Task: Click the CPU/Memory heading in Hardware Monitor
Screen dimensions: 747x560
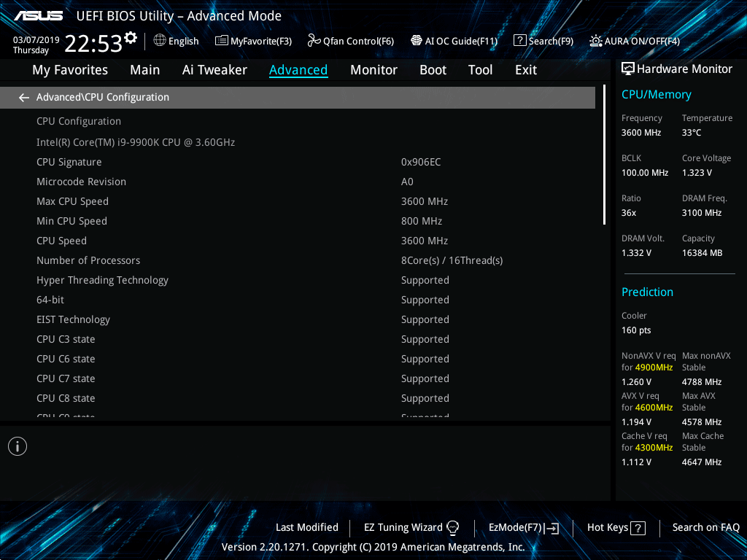Action: (656, 95)
